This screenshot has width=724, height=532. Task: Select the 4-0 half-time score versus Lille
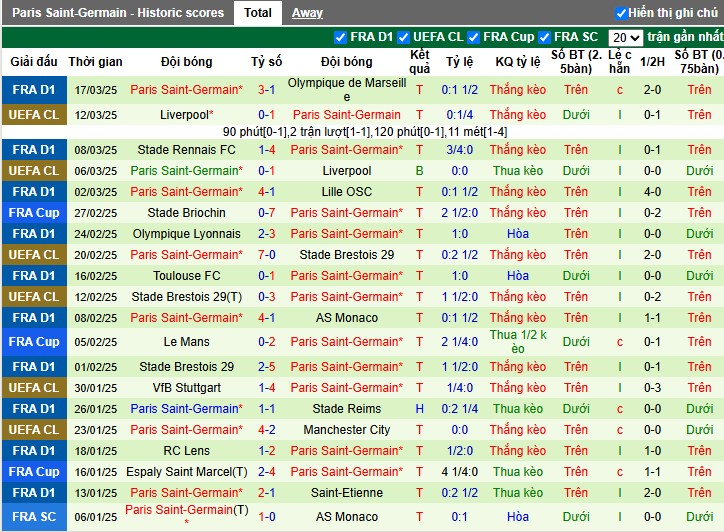point(652,192)
